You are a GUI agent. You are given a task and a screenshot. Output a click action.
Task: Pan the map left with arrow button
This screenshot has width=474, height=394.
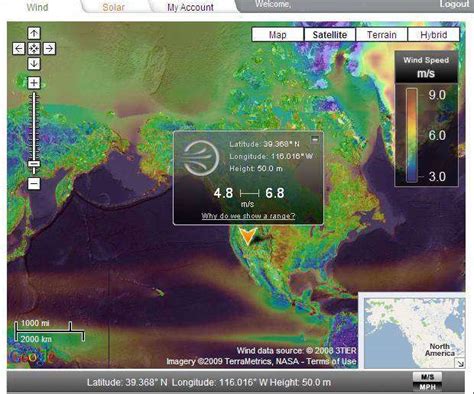[19, 49]
